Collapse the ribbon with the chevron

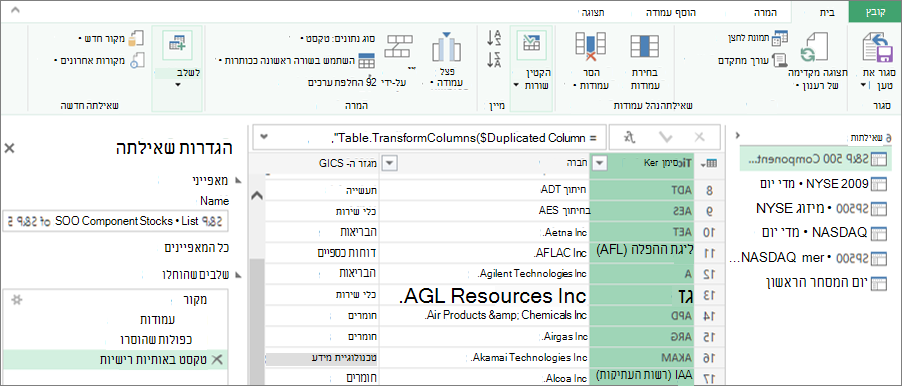point(16,10)
